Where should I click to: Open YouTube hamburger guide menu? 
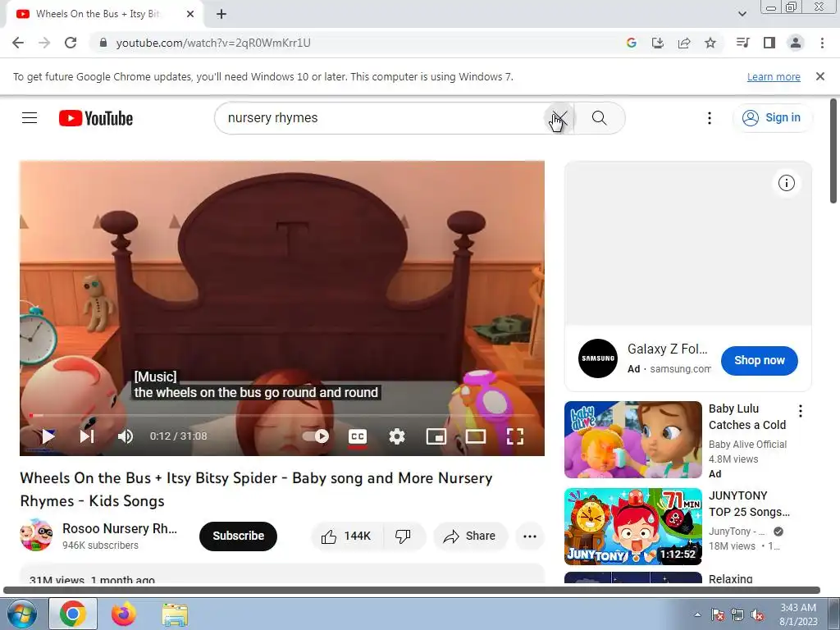[x=30, y=118]
